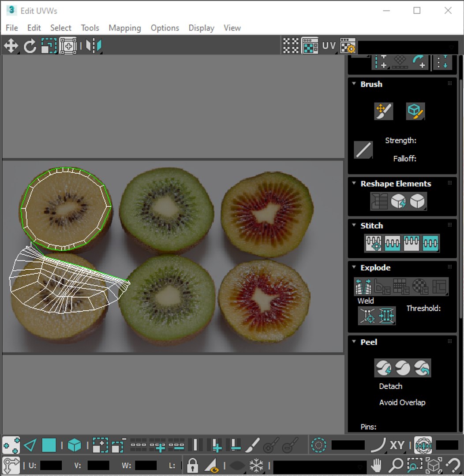Open the Edit menu
This screenshot has height=476, width=464.
[x=34, y=28]
